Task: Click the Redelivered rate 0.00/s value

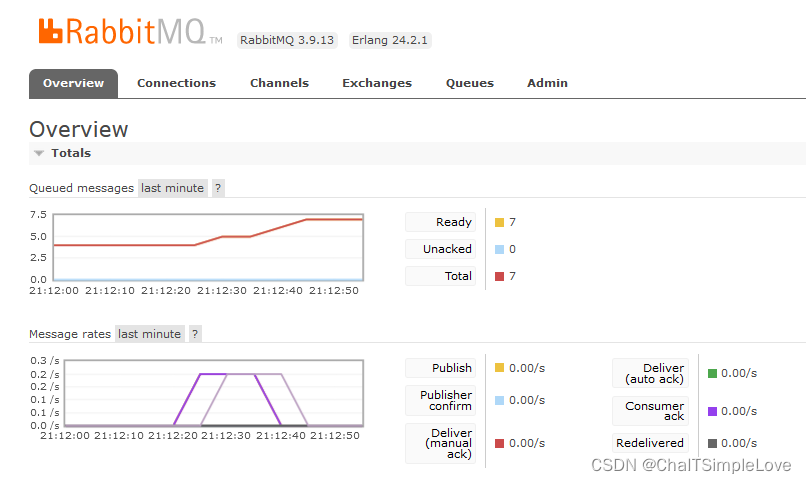Action: tap(739, 443)
